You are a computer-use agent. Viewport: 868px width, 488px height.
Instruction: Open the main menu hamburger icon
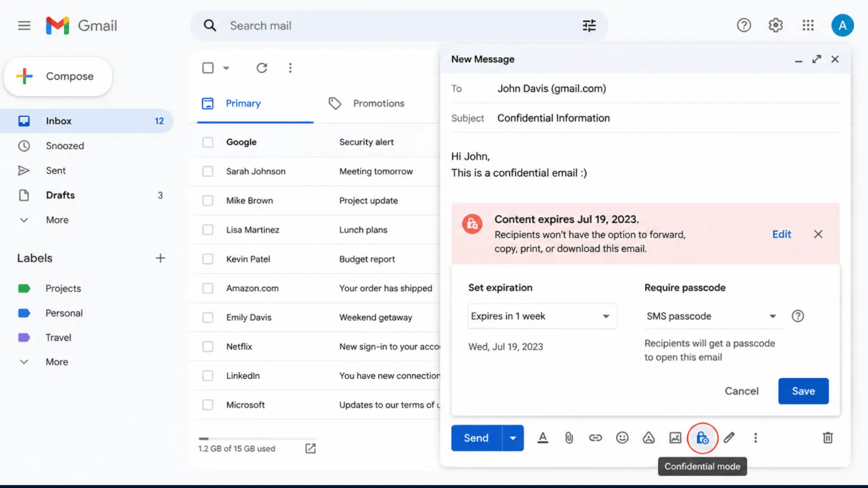(24, 26)
